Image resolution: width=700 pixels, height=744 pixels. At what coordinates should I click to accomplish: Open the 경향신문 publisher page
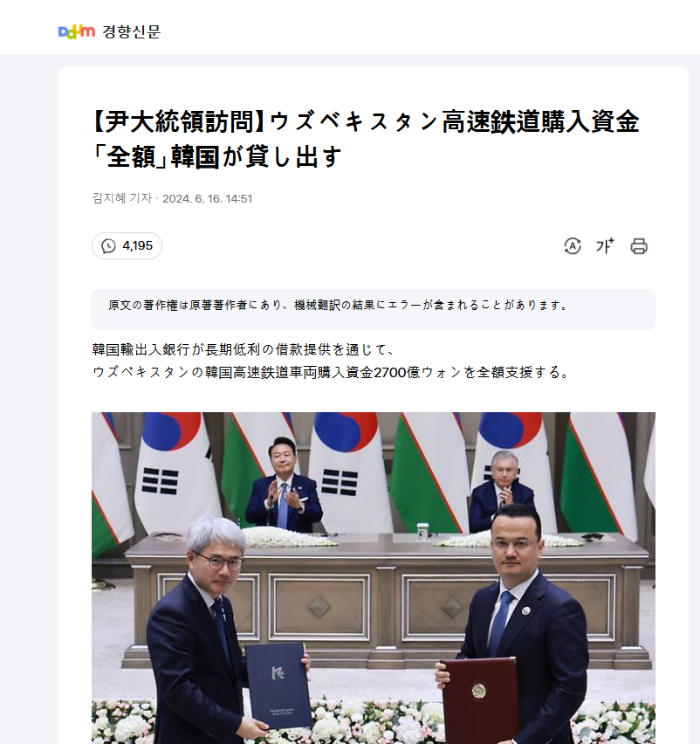132,31
